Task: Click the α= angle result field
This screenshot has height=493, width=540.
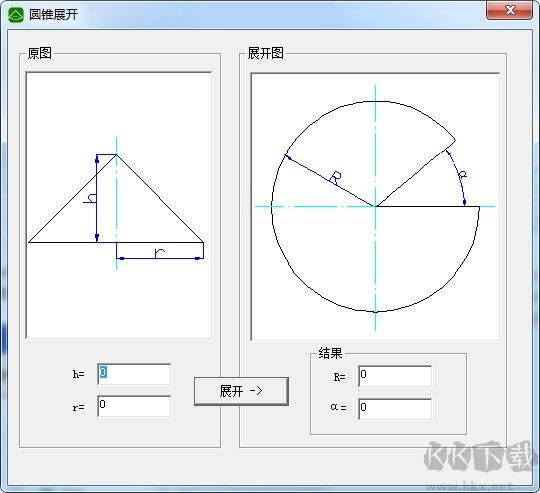Action: click(x=395, y=409)
